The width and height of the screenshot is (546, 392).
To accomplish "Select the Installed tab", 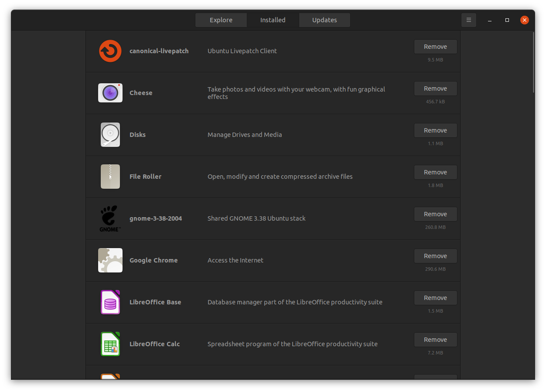I will tap(273, 20).
